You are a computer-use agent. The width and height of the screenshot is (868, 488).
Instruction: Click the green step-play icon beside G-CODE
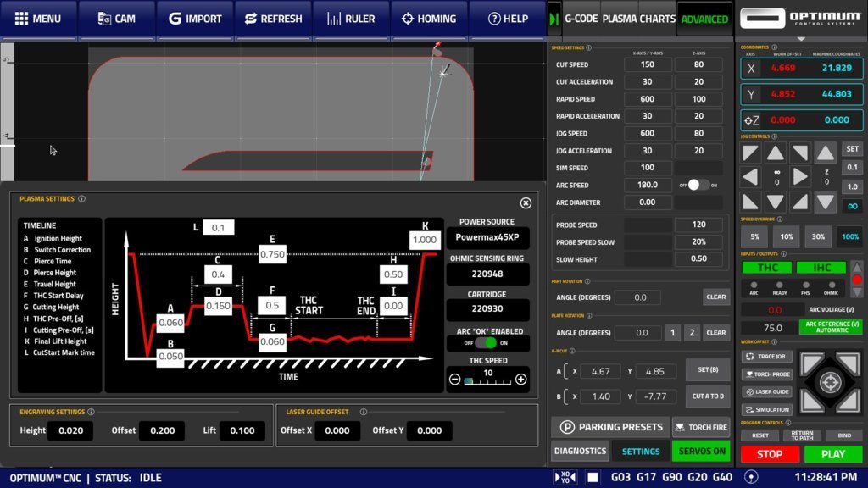pos(554,19)
